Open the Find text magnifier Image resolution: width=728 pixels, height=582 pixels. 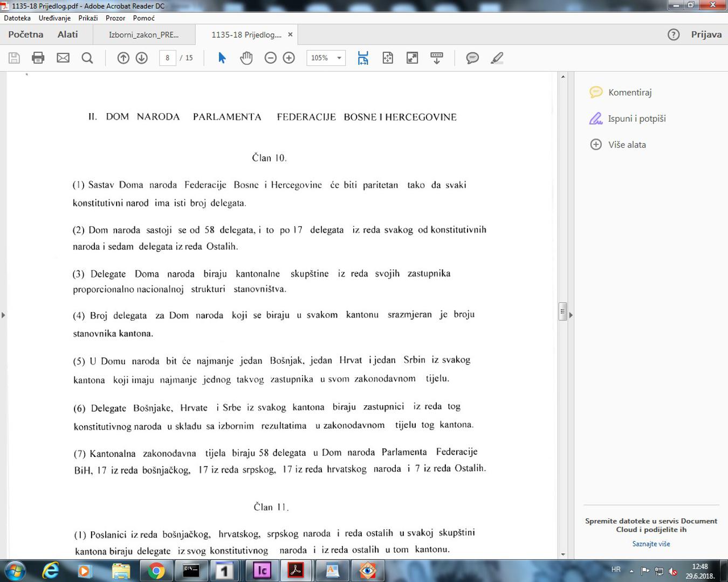pos(87,58)
